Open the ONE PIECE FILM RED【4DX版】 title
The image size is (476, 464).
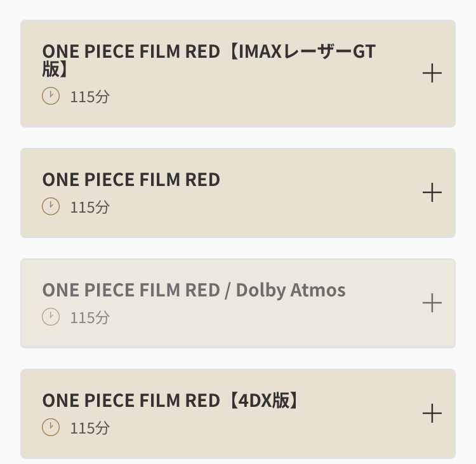coord(171,401)
